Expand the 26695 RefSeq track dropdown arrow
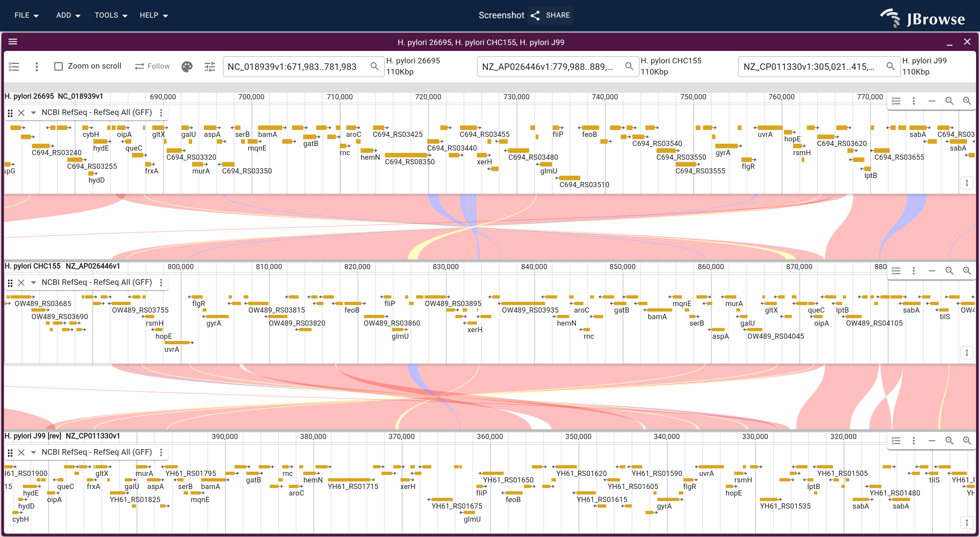The height and width of the screenshot is (537, 980). (x=33, y=113)
